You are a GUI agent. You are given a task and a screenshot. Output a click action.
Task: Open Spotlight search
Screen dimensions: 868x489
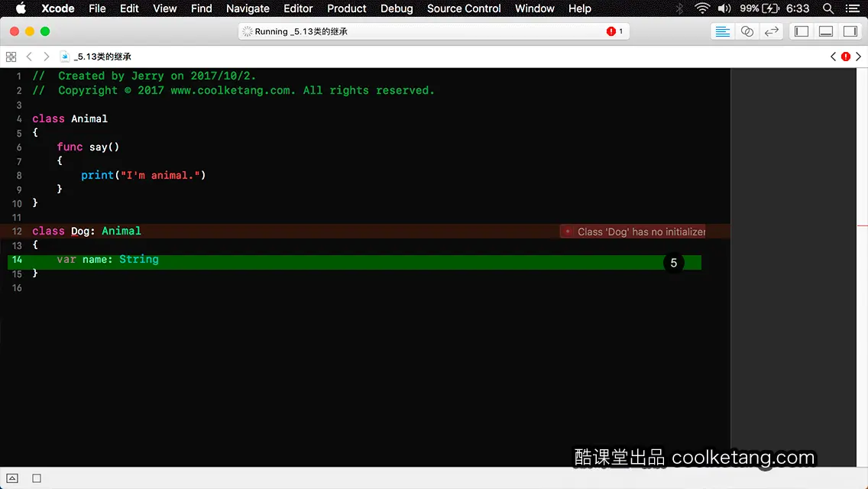(x=828, y=8)
